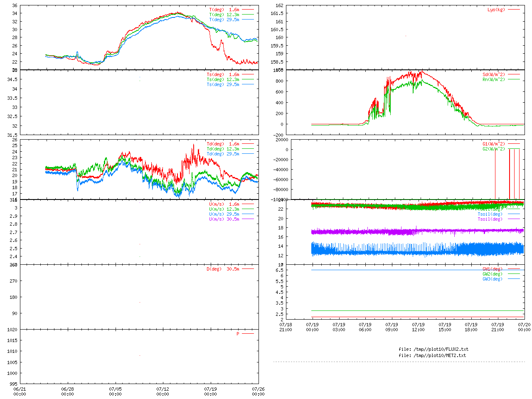The height and width of the screenshot is (399, 532).
Task: Click the 'file: /tmp//plot10/FLUX2.txt' caption
Action: pos(433,349)
